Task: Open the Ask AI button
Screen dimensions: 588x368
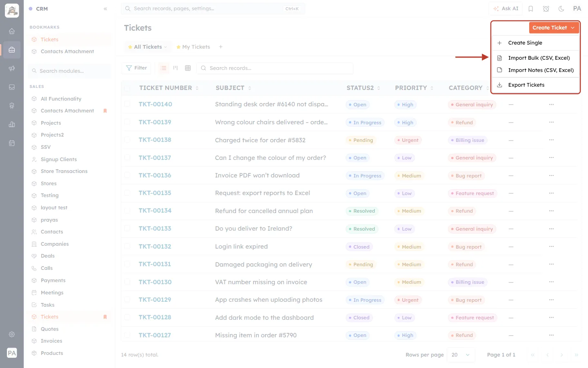Action: click(506, 9)
